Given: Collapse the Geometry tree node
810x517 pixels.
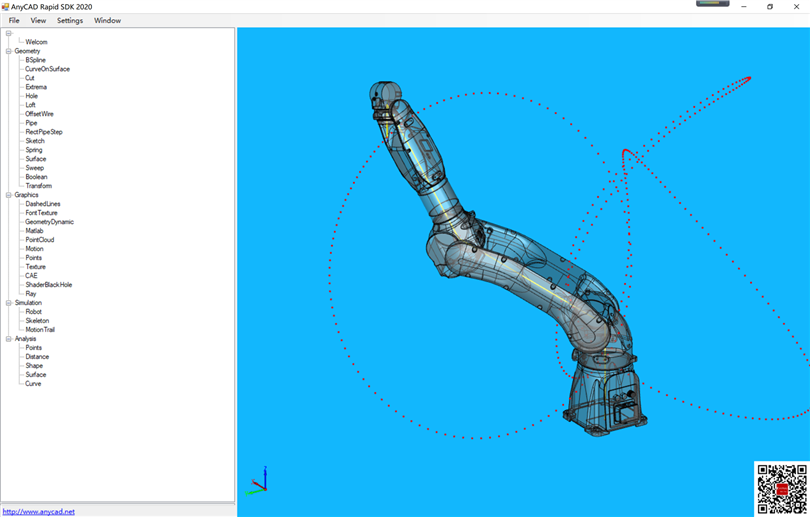Looking at the screenshot, I should [9, 51].
